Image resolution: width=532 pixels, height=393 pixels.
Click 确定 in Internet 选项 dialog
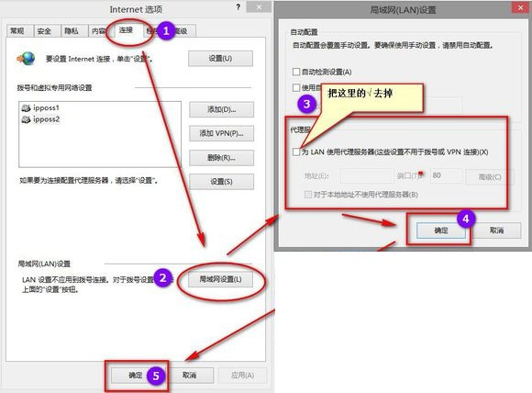click(x=136, y=375)
